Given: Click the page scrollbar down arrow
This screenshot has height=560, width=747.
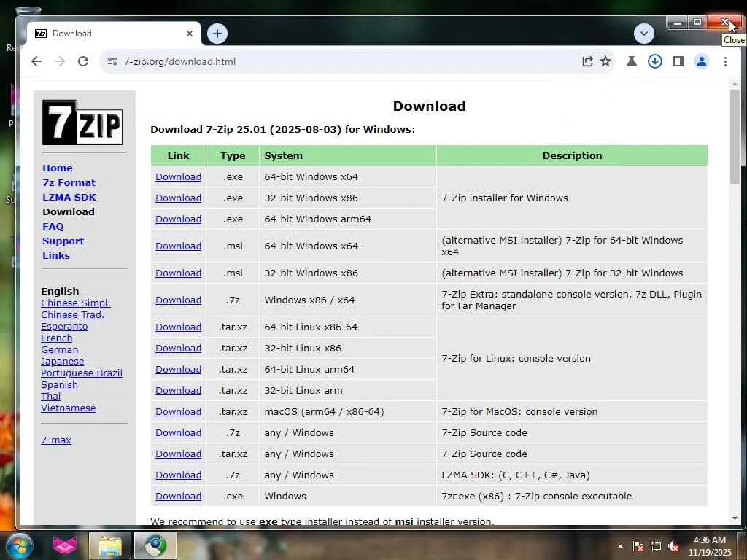Looking at the screenshot, I should tap(735, 518).
